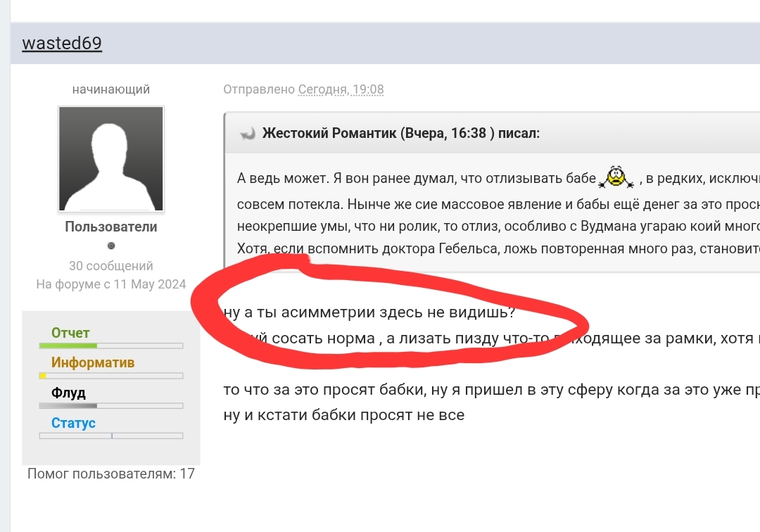Click the 30 сообщений post count
This screenshot has width=760, height=532.
pyautogui.click(x=111, y=266)
